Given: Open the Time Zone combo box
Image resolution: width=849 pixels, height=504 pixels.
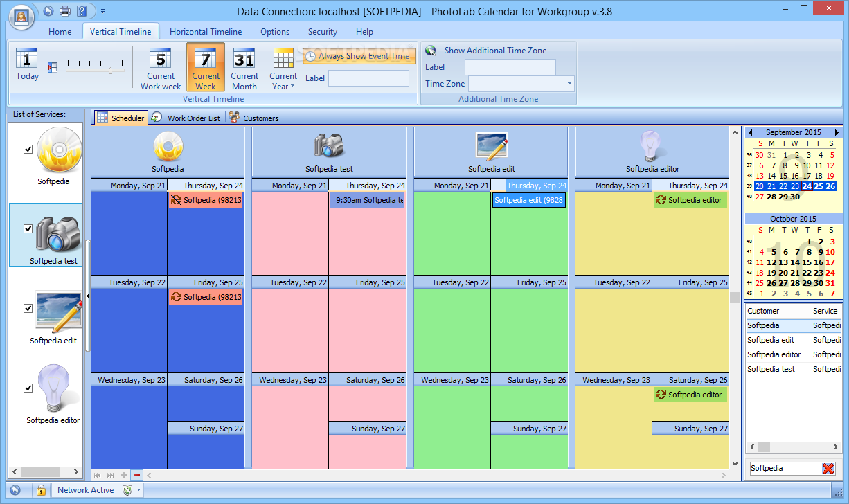Looking at the screenshot, I should click(521, 84).
